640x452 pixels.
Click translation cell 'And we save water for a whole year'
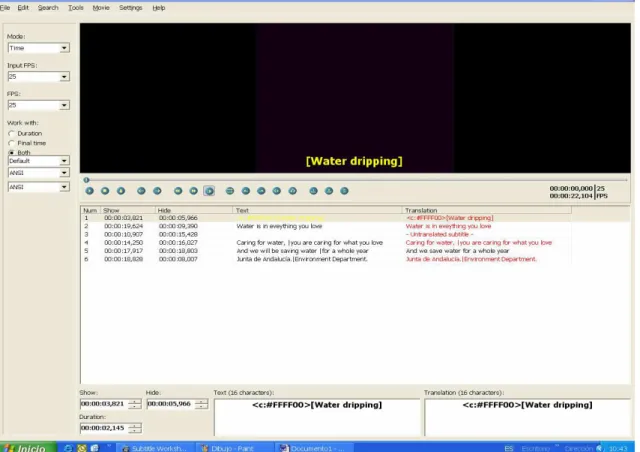[x=458, y=251]
